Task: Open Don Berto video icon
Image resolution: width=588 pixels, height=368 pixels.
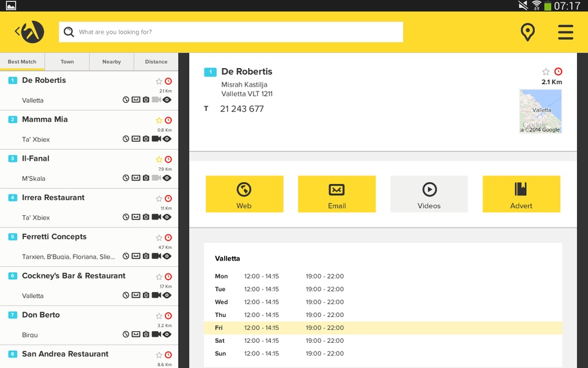Action: (156, 334)
